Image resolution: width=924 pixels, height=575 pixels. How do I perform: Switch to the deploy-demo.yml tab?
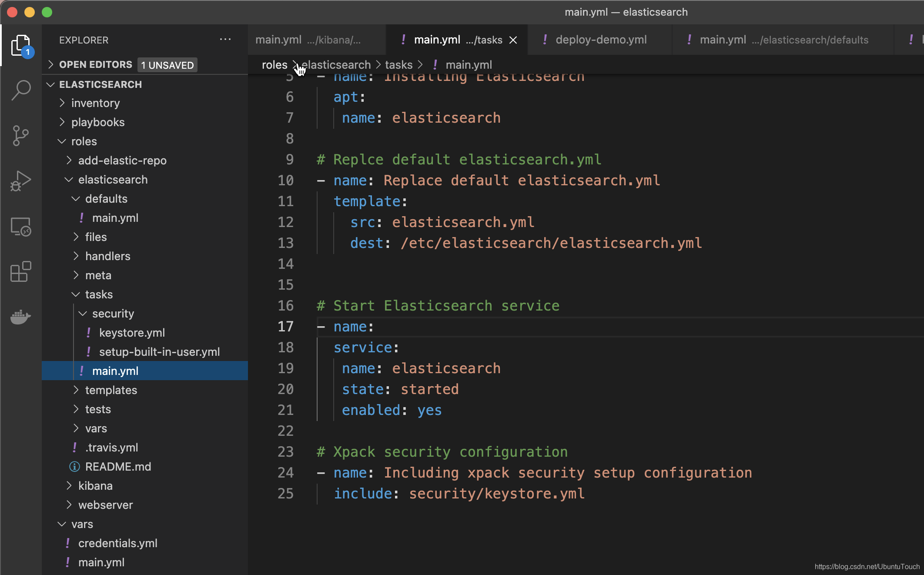coord(600,40)
